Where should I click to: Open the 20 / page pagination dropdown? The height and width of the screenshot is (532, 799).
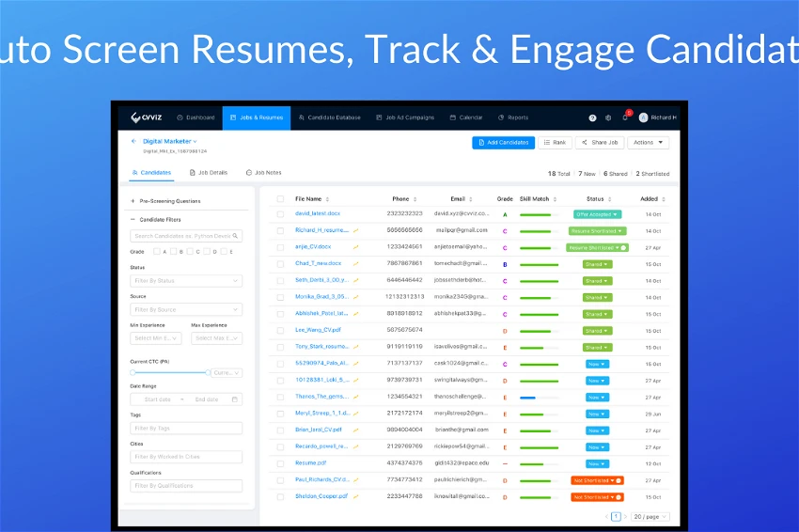tap(650, 517)
